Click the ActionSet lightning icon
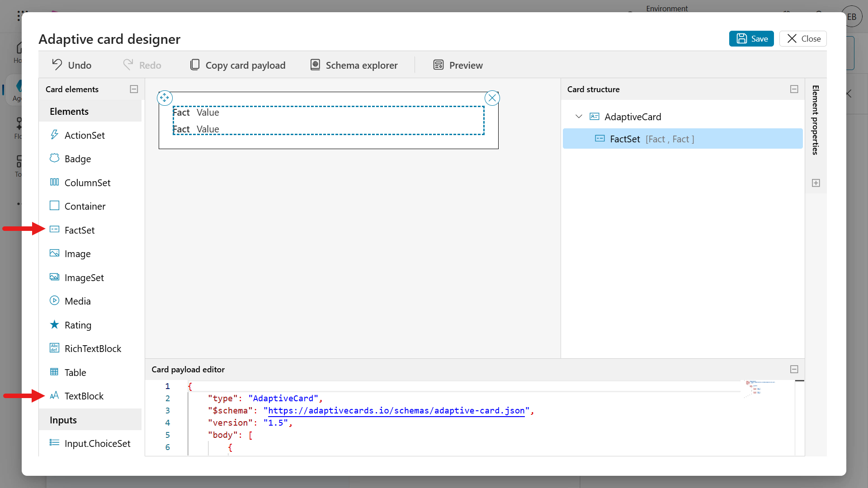 54,135
